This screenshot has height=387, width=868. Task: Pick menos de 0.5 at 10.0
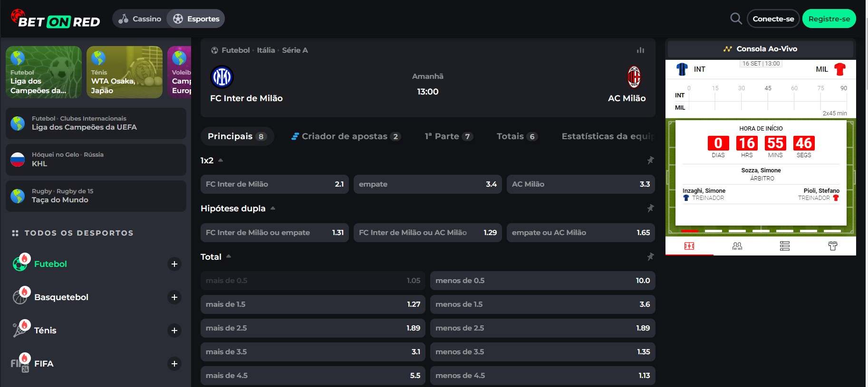[543, 281]
